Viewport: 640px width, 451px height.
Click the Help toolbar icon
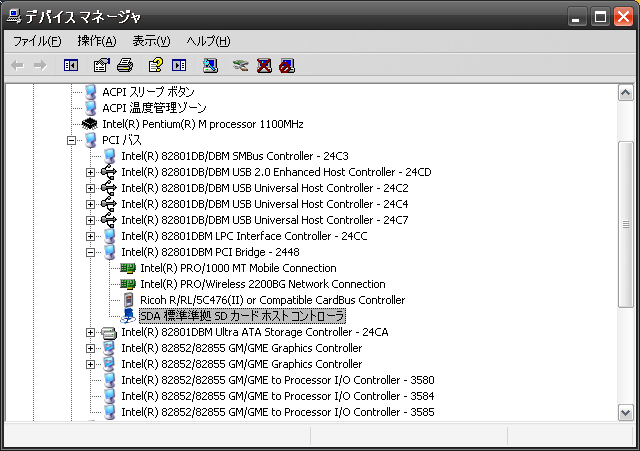coord(155,66)
